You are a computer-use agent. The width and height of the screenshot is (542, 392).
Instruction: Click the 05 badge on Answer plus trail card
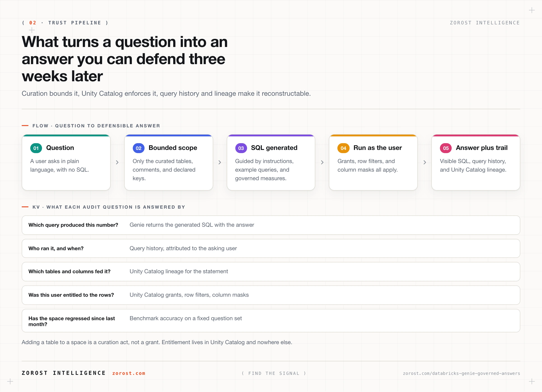(446, 148)
